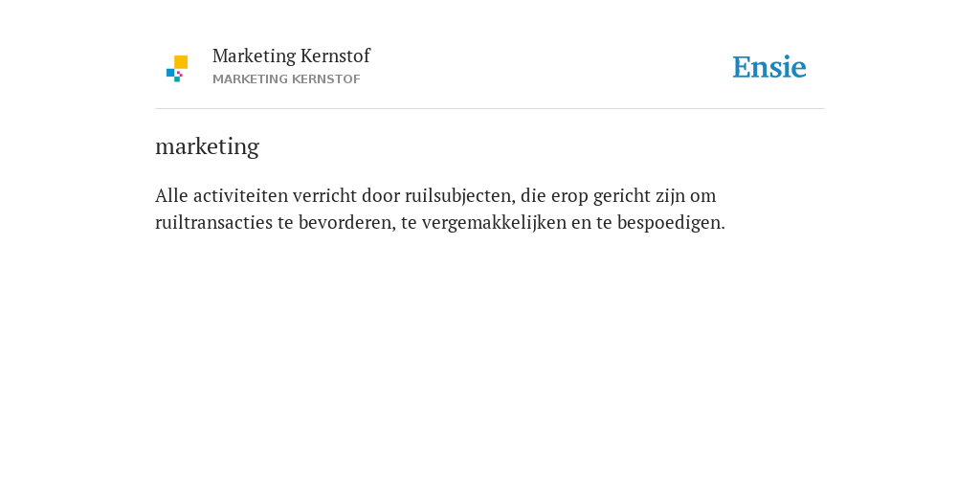Click the word bespoedigen ending the definition

tap(671, 222)
